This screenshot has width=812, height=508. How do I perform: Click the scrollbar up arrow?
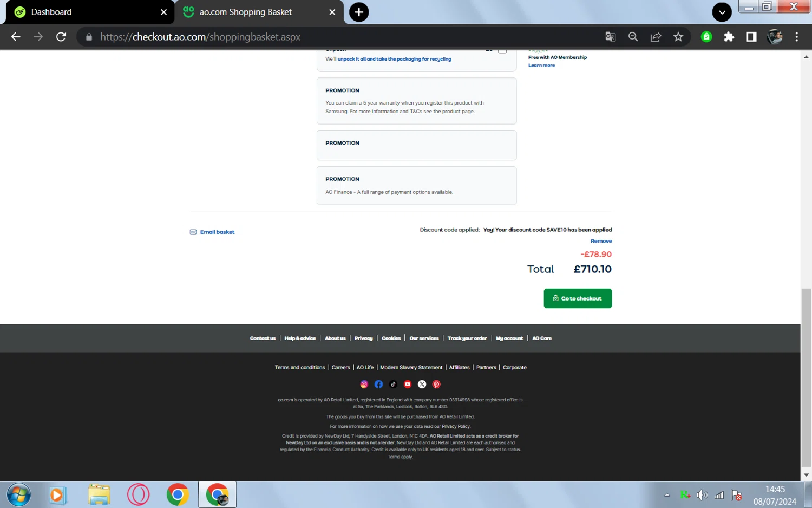pos(806,56)
